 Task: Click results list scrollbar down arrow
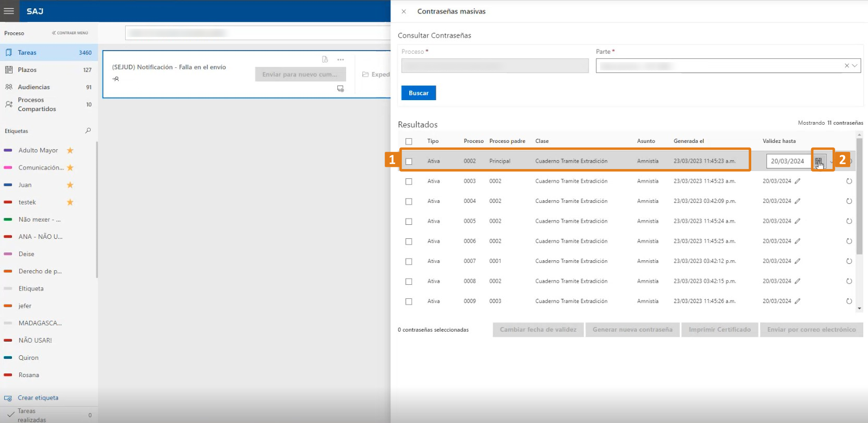pyautogui.click(x=859, y=308)
